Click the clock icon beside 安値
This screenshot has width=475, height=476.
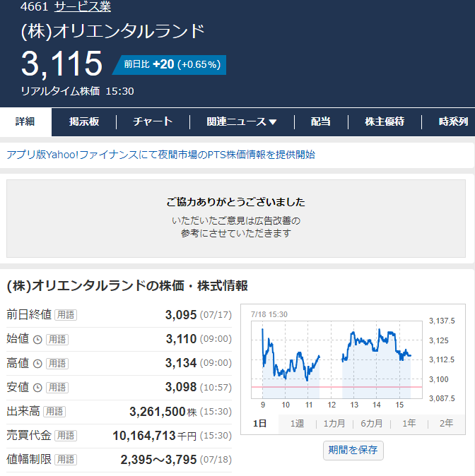pyautogui.click(x=37, y=387)
